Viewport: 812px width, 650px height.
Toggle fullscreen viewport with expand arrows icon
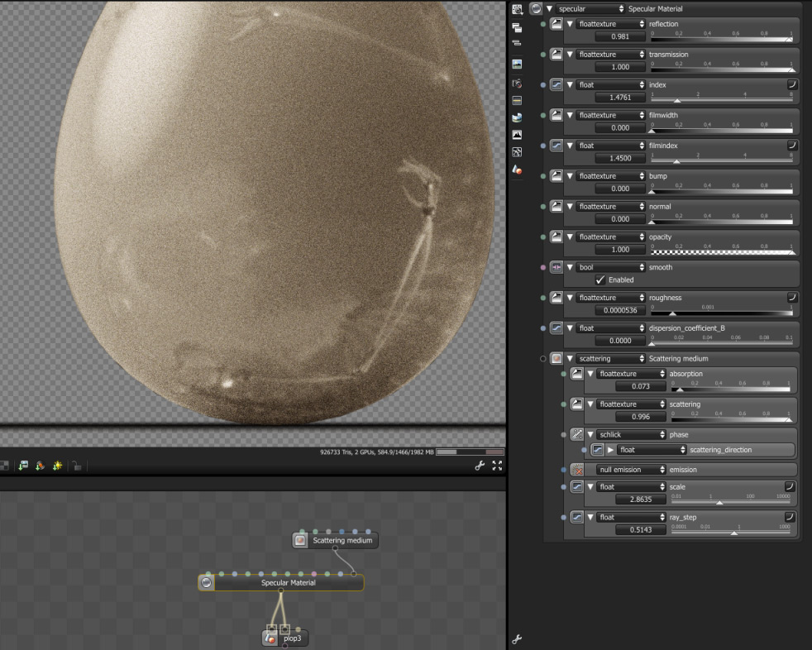click(x=497, y=466)
